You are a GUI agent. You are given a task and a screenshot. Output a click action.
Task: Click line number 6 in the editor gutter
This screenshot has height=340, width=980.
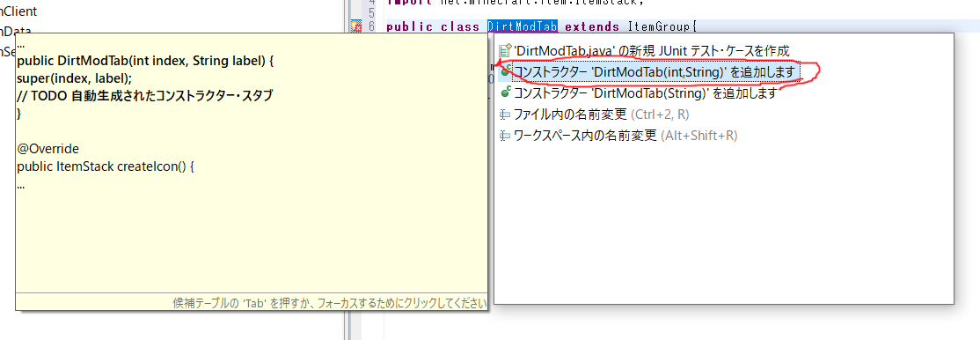coord(372,26)
